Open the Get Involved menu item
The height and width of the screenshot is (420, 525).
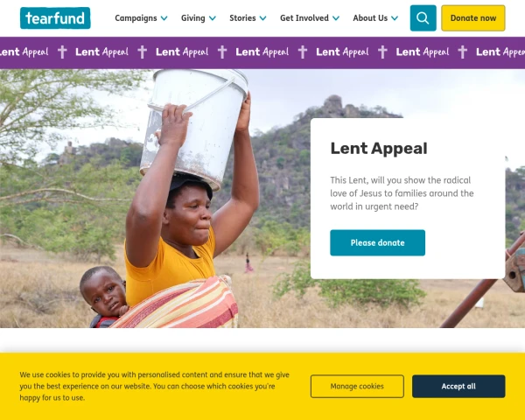[x=304, y=18]
